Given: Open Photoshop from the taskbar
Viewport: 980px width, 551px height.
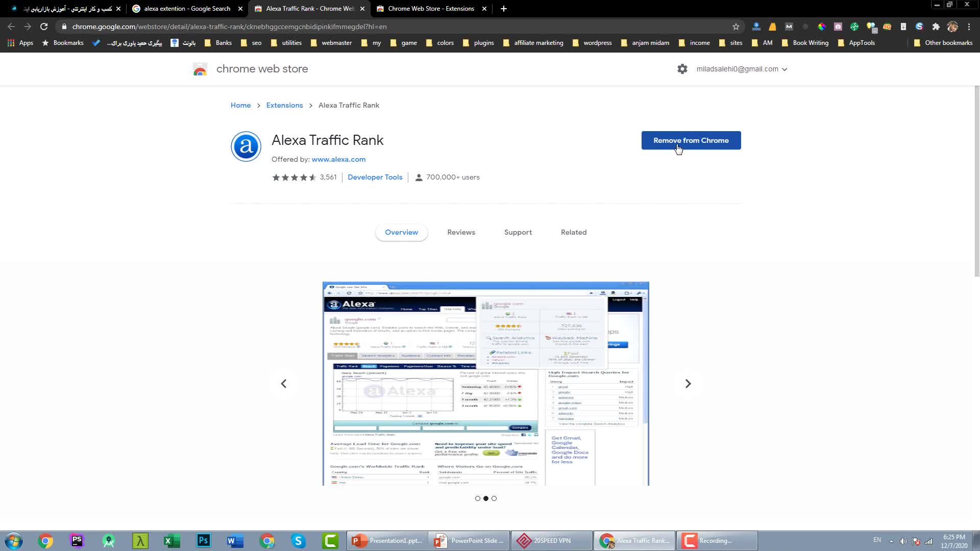Looking at the screenshot, I should click(203, 540).
